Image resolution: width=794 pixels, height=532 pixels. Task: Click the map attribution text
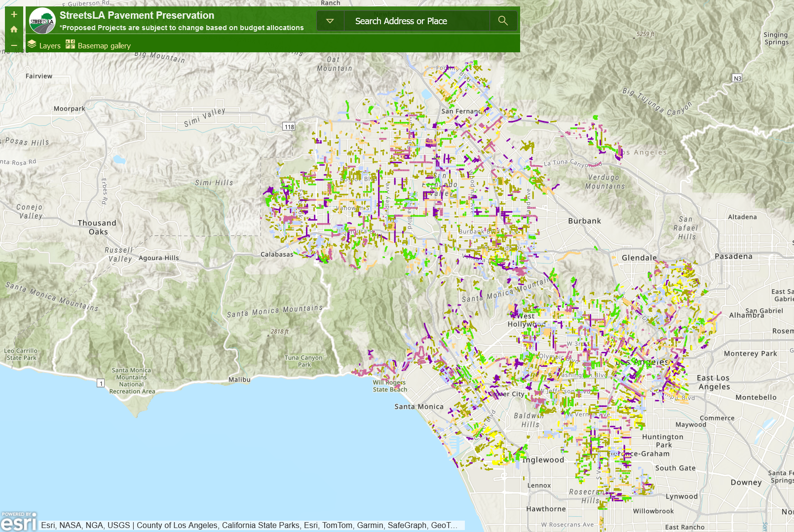[249, 525]
